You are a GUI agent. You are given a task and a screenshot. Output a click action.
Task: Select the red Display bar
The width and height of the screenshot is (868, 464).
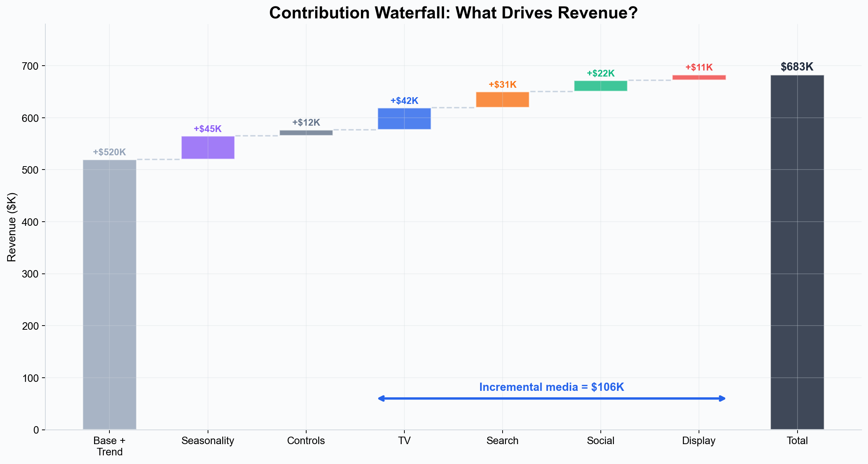tap(699, 77)
